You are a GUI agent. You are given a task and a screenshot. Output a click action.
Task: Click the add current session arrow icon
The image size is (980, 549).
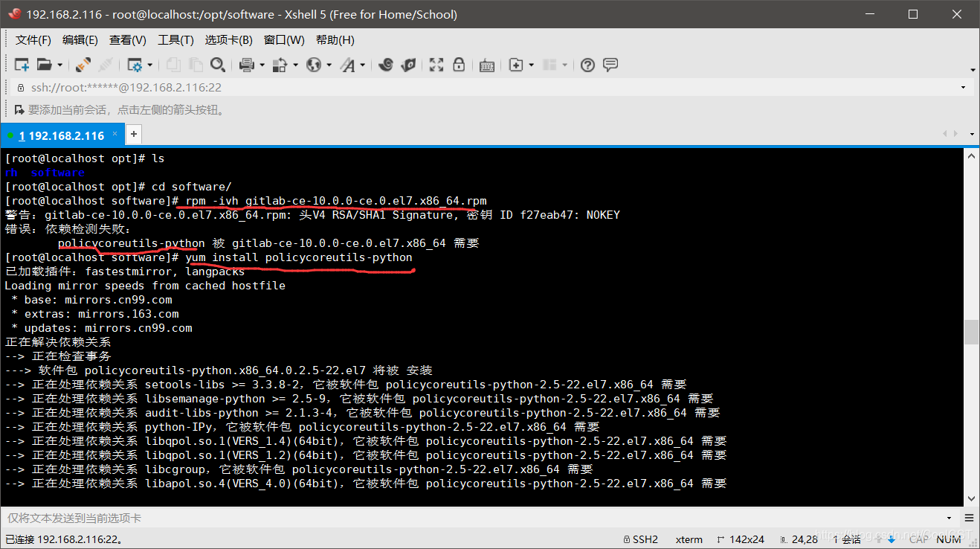coord(20,110)
